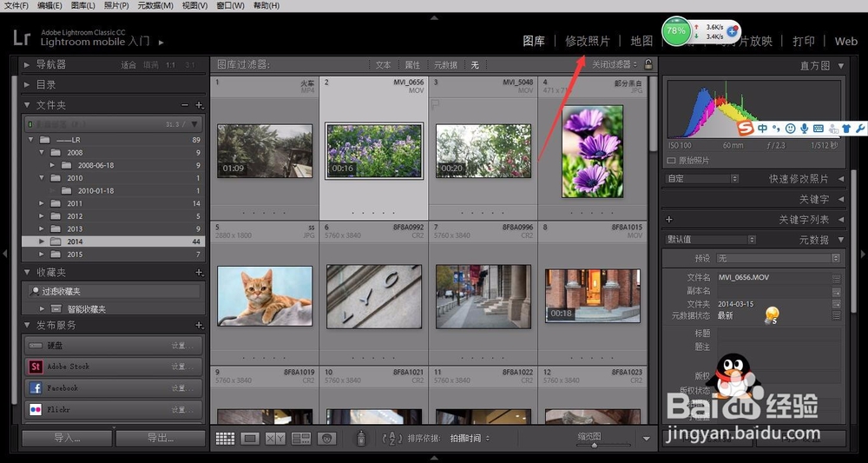Toggle flag on thumbnail MVI_5048
The image size is (868, 463).
click(x=436, y=103)
